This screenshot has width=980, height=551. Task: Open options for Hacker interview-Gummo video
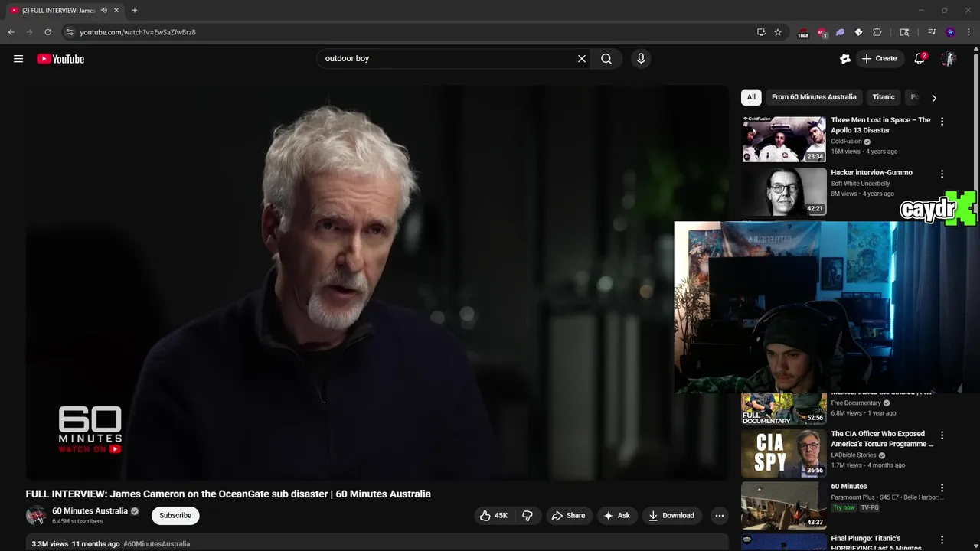(x=942, y=174)
